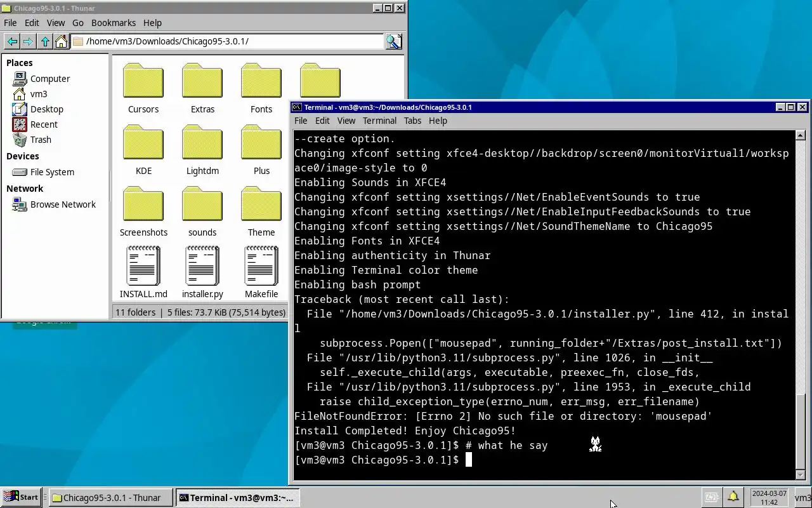
Task: Select the Plus folder
Action: click(x=261, y=150)
